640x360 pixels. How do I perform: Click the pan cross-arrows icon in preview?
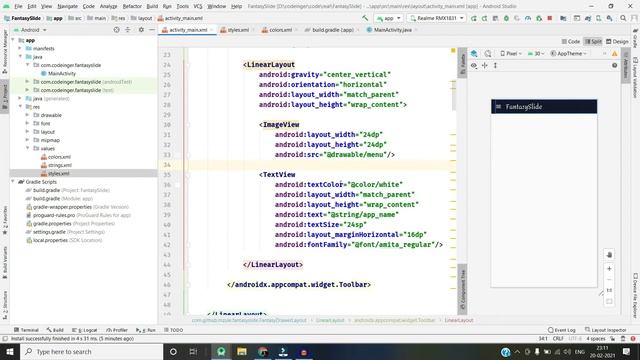[485, 65]
